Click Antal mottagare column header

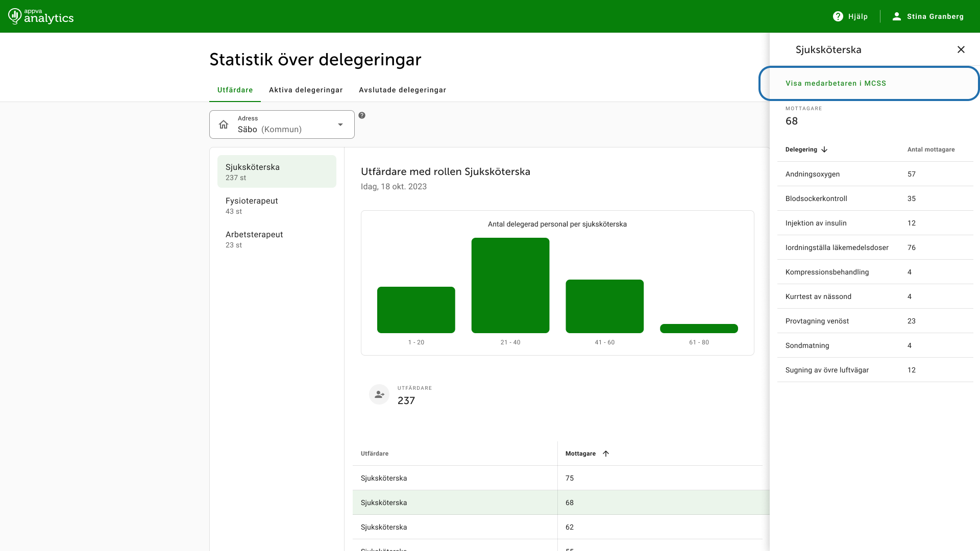(930, 149)
